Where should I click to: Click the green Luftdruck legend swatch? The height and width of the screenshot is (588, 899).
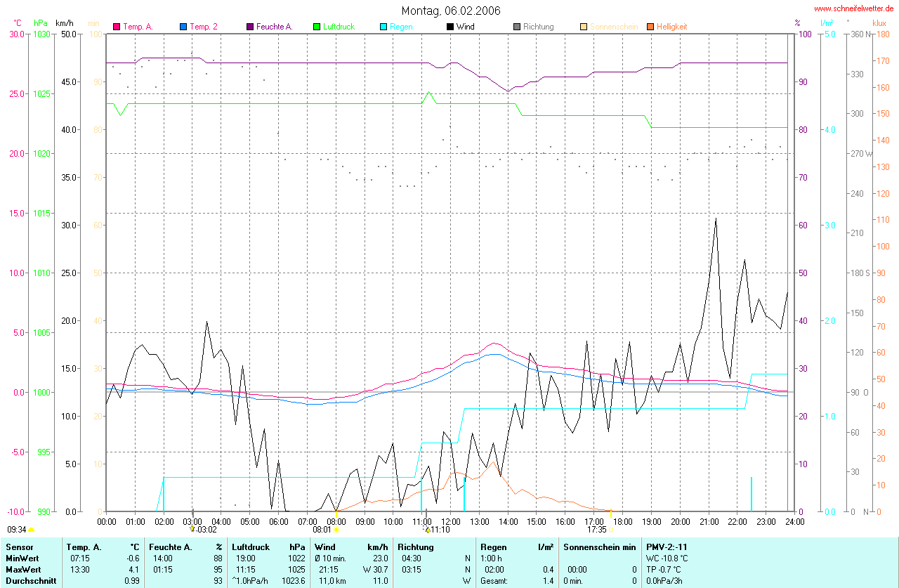click(x=317, y=27)
